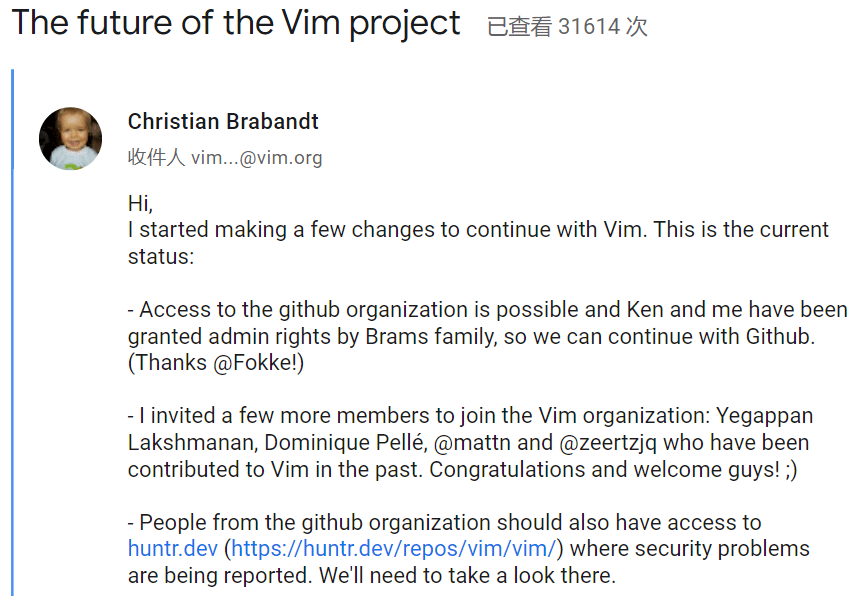Screen dimensions: 852x596
Task: Expand the 收件人 recipient details line
Action: (x=225, y=158)
